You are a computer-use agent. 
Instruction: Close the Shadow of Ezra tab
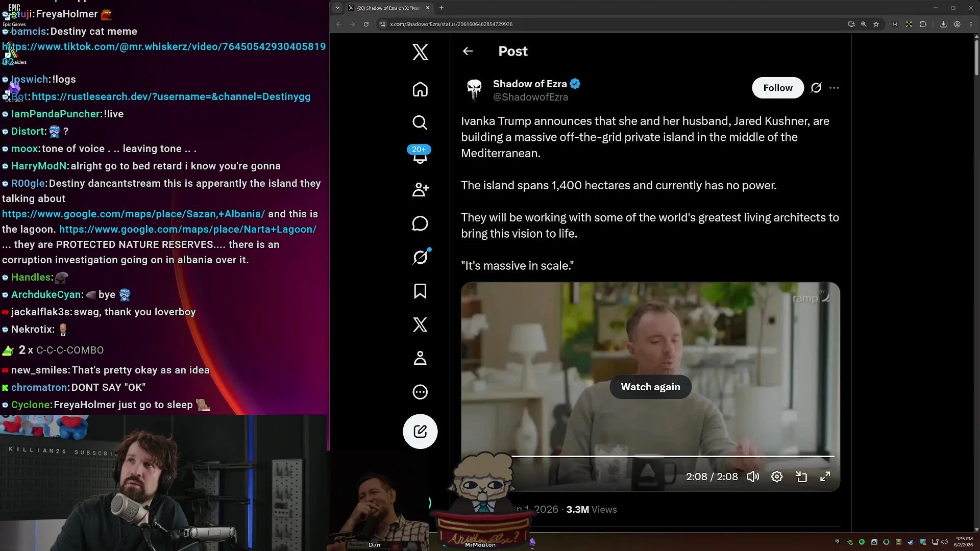tap(428, 8)
